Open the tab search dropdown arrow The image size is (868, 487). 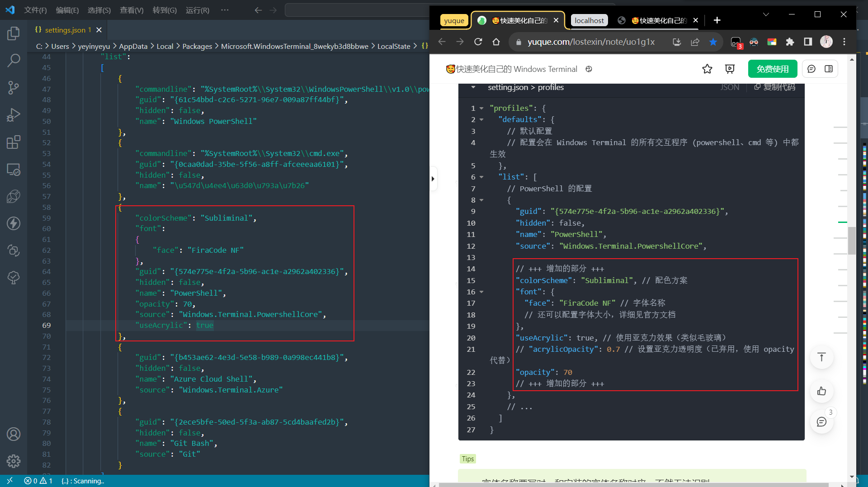[x=766, y=14]
